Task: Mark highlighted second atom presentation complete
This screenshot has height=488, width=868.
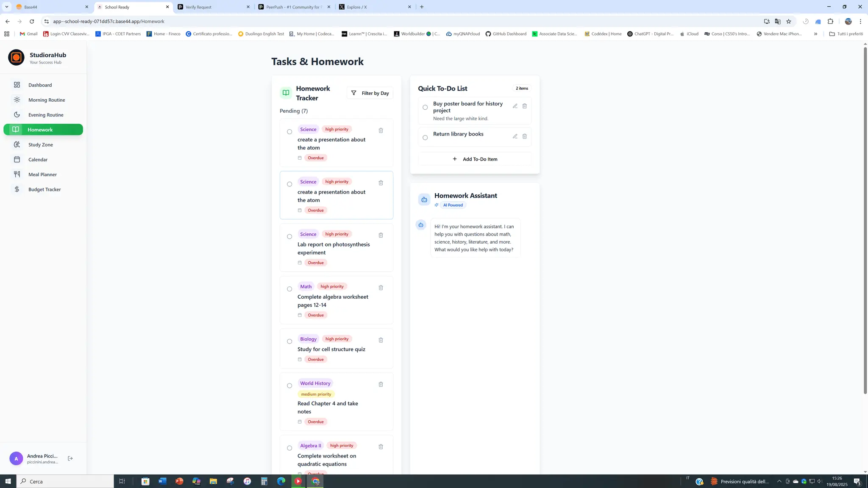Action: coord(289,184)
